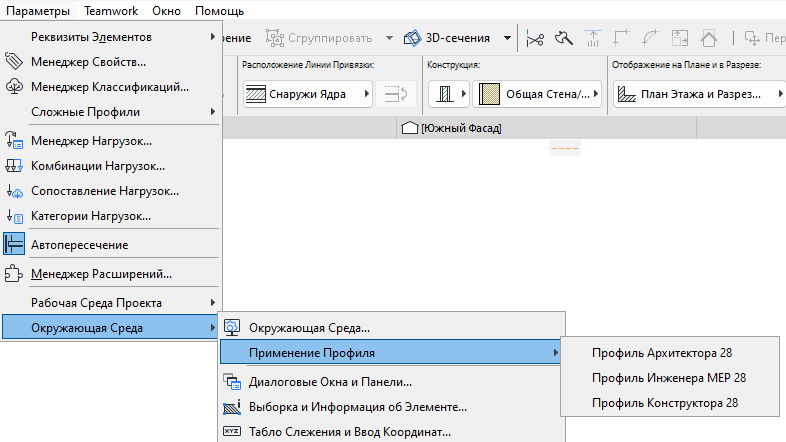
Task: Click the Сопоставление Нагрузок icon
Action: coord(14,191)
